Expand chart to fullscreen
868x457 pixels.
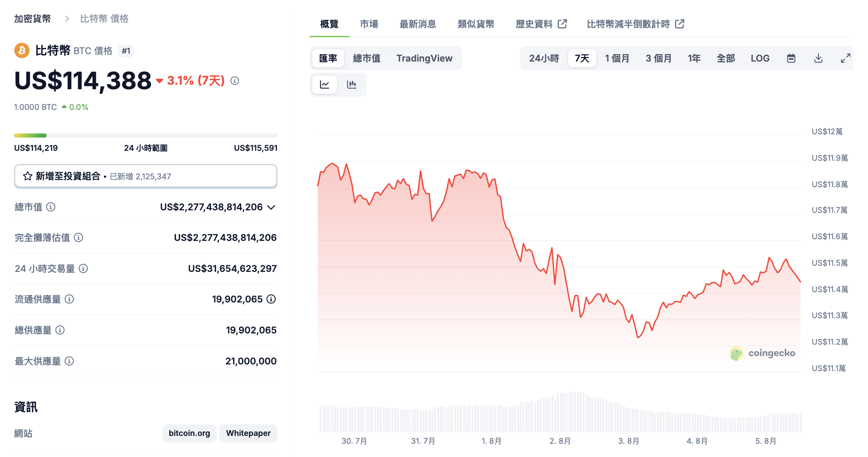tap(845, 58)
